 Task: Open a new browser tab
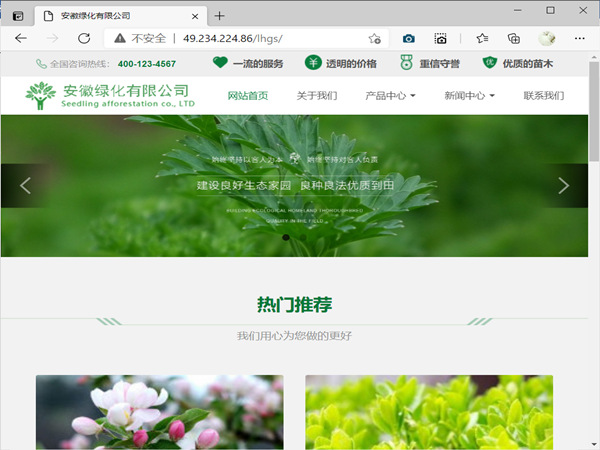[x=220, y=15]
